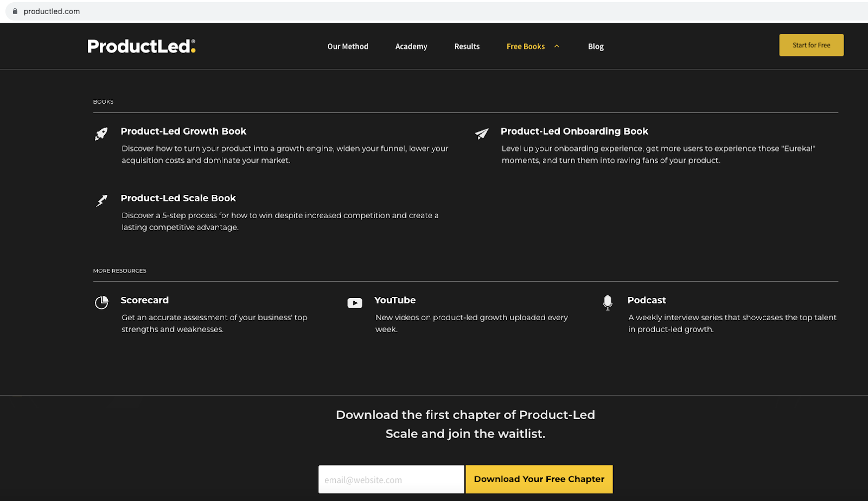Image resolution: width=868 pixels, height=501 pixels.
Task: Open the Our Method menu
Action: point(347,46)
